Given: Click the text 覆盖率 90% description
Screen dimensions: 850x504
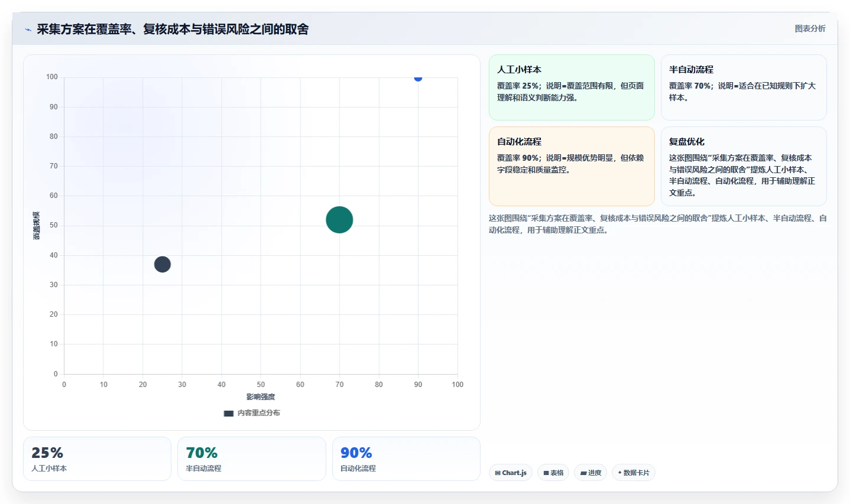Looking at the screenshot, I should pyautogui.click(x=570, y=164).
